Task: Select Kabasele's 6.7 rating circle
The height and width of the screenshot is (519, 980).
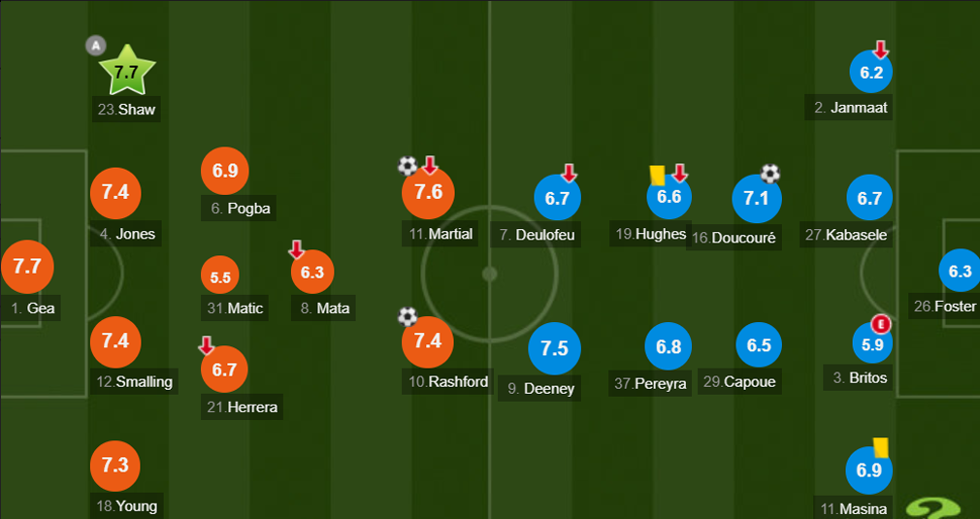Action: (x=869, y=199)
